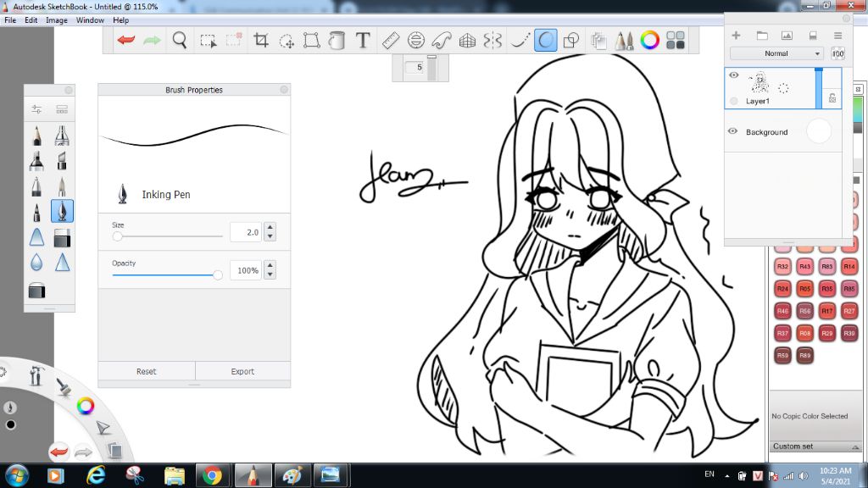This screenshot has width=868, height=488.
Task: Close the Brush Properties panel
Action: tap(283, 90)
